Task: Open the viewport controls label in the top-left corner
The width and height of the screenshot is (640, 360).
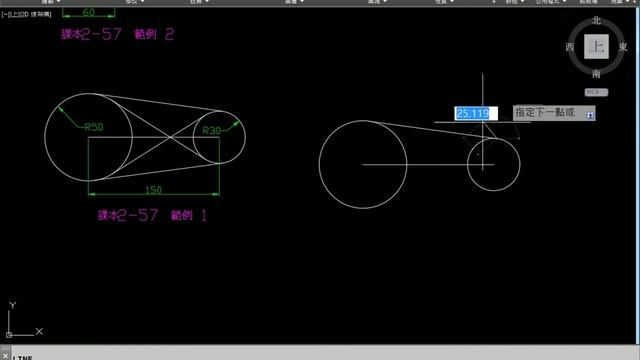Action: (x=27, y=15)
